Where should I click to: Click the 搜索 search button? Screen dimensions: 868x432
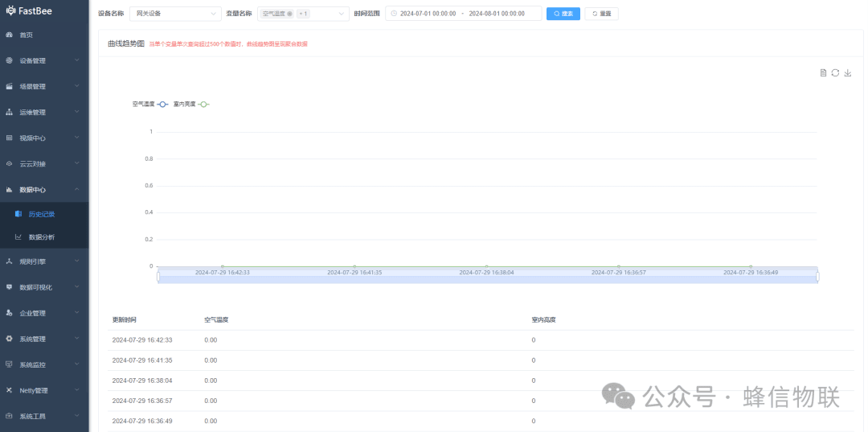coord(563,14)
